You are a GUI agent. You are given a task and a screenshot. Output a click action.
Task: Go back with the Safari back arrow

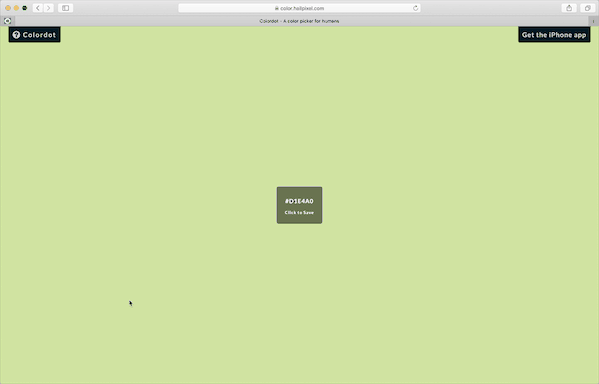point(37,8)
